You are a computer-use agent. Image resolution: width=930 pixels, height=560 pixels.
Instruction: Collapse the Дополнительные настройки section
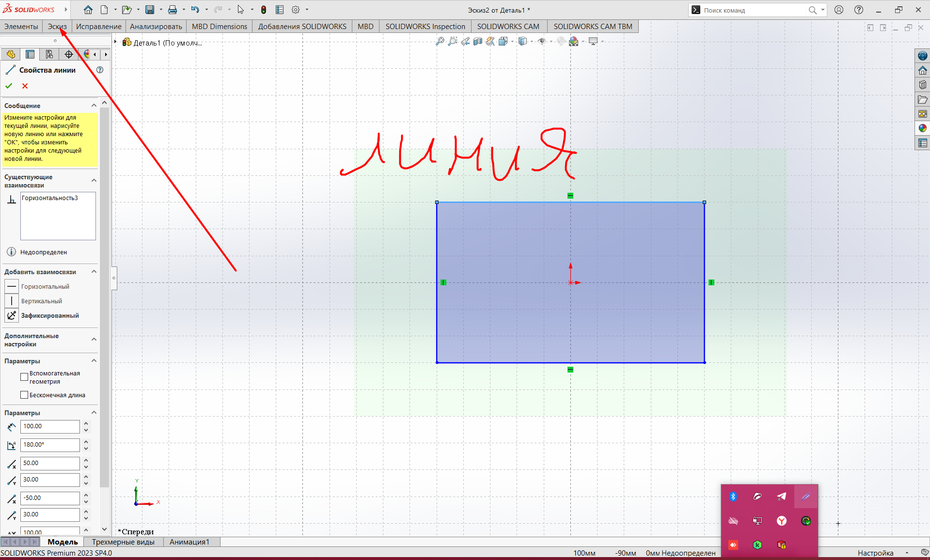pyautogui.click(x=94, y=339)
